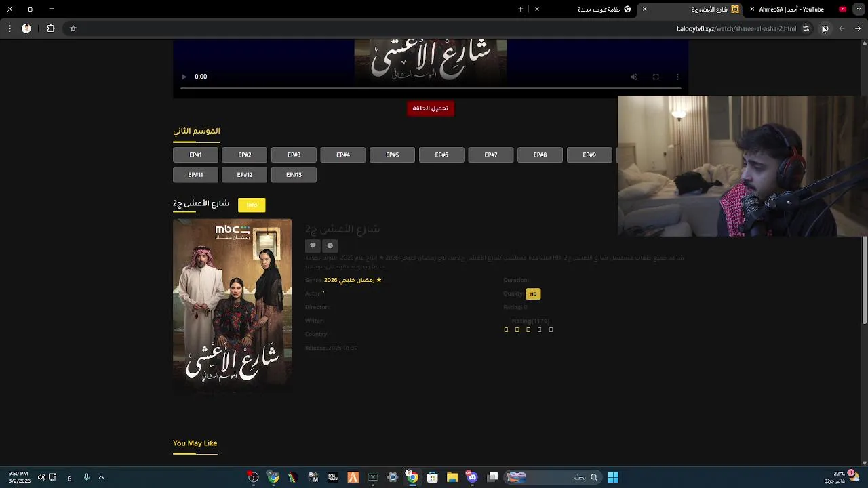Select episode EP#5
Image resolution: width=868 pixels, height=488 pixels.
[x=392, y=155]
